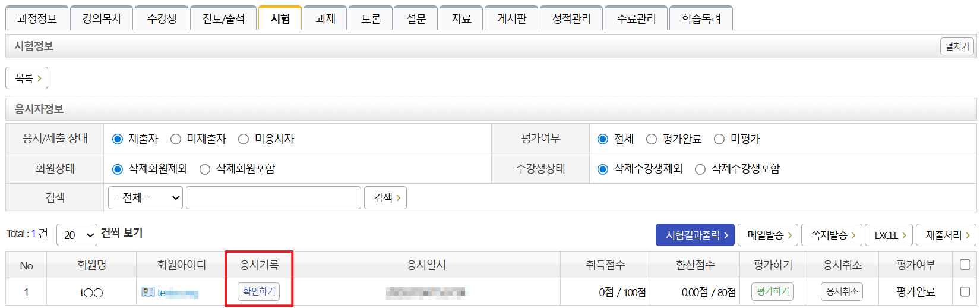Export list with EXCEL button
The image size is (980, 308).
[889, 235]
